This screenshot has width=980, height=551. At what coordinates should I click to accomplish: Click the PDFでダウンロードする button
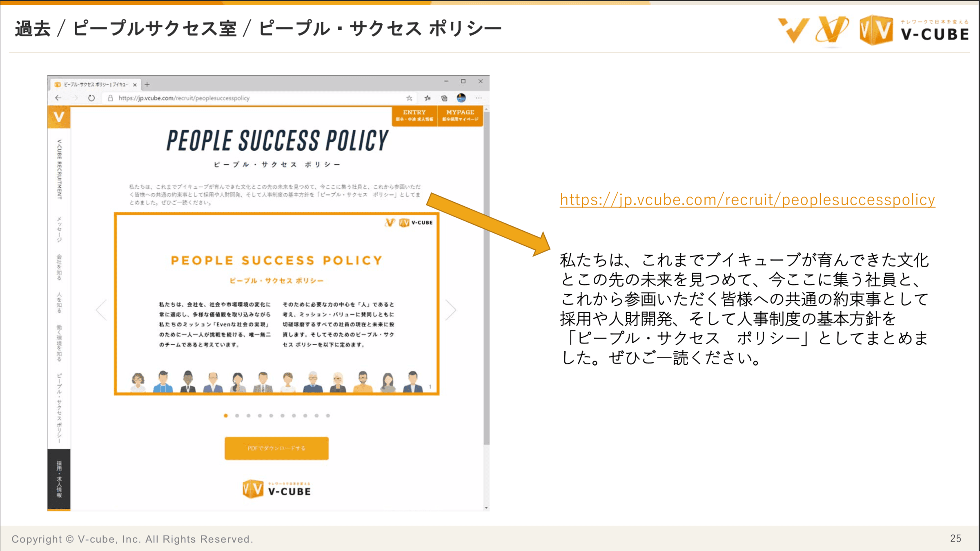[x=276, y=448]
